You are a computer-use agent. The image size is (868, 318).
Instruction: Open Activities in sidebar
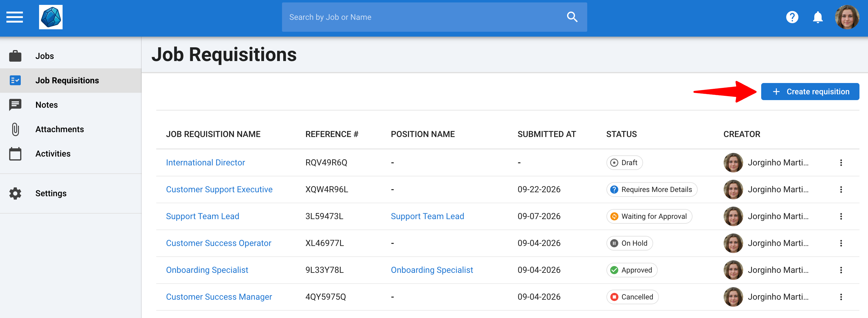tap(71, 154)
